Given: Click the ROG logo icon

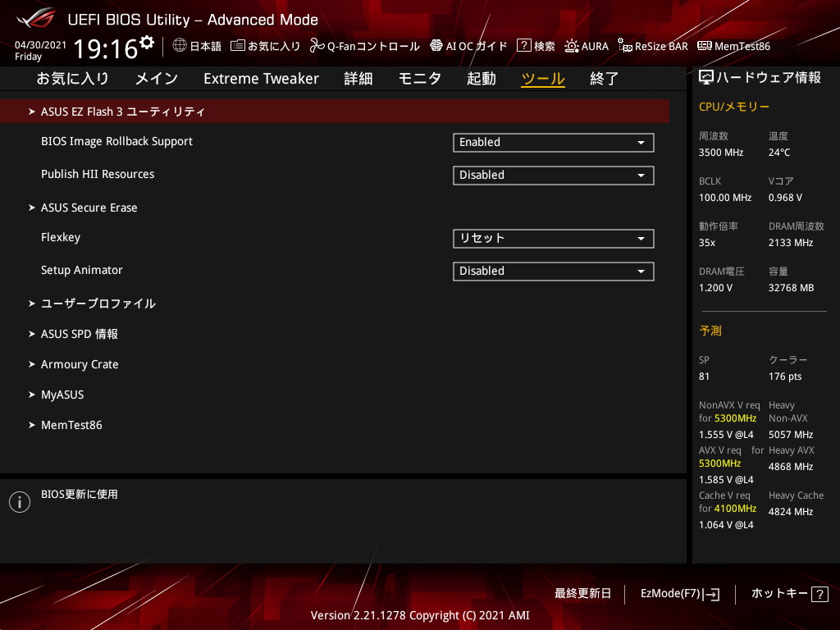Looking at the screenshot, I should (36, 18).
